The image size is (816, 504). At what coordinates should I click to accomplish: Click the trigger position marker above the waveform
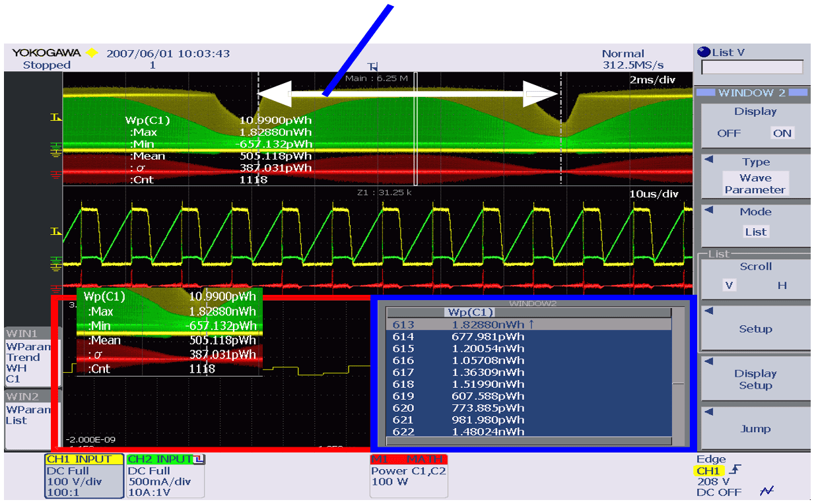(374, 66)
